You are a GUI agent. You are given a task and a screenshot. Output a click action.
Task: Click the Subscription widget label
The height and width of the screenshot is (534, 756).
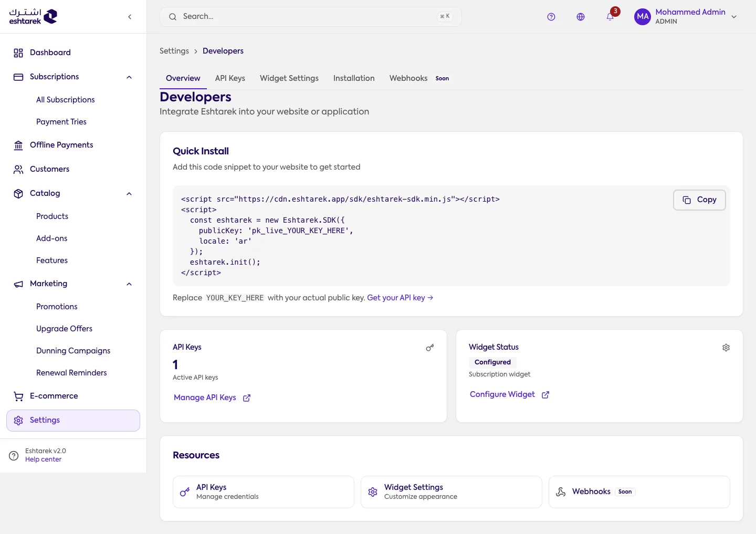click(x=500, y=374)
